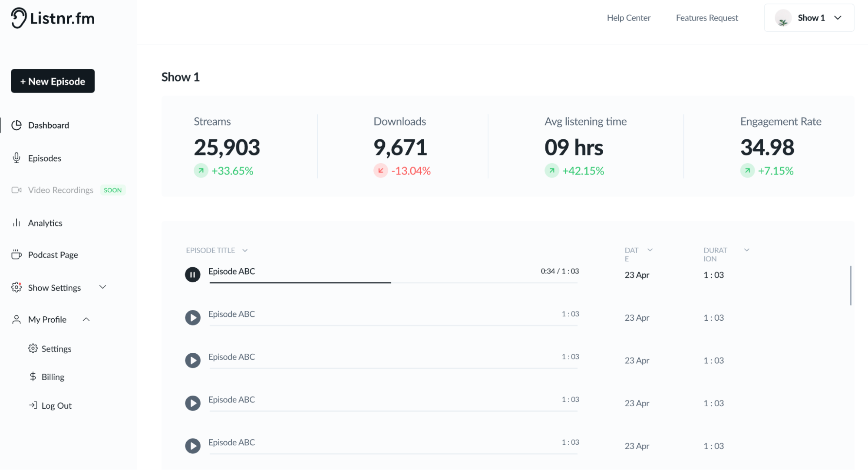Click the Analytics navigation icon
This screenshot has width=868, height=470.
[x=16, y=222]
